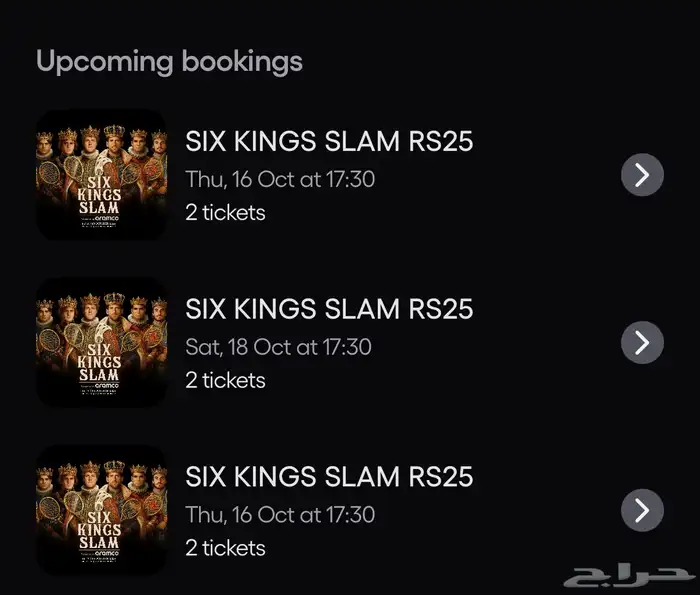Select the Saturday SIX KINGS SLAM RS25 title
Screen dimensions: 700x595
(329, 309)
